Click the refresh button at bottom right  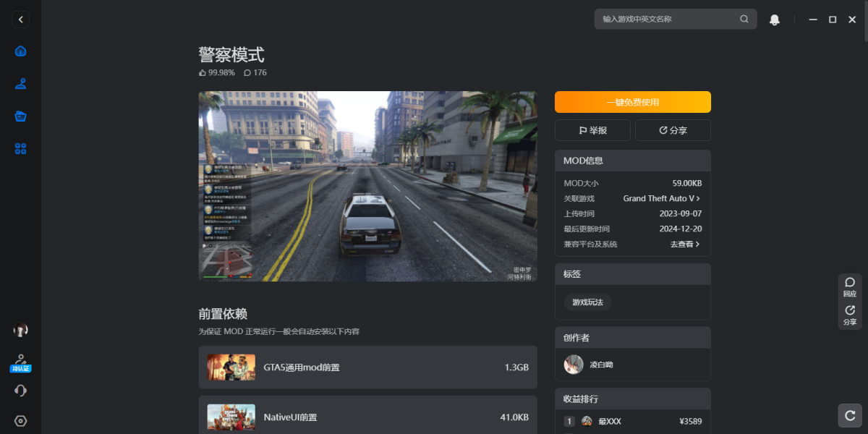tap(850, 415)
